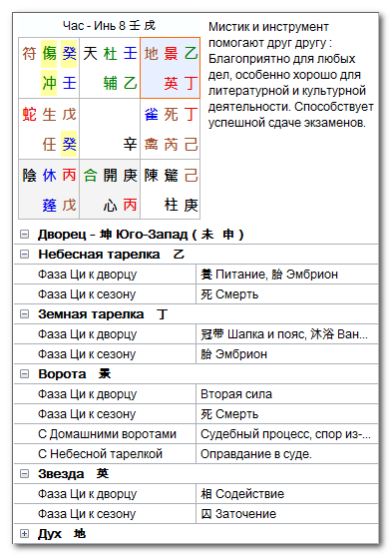The image size is (392, 557).
Task: Click value 'Судебный процесс, спор из-...'
Action: point(285,434)
